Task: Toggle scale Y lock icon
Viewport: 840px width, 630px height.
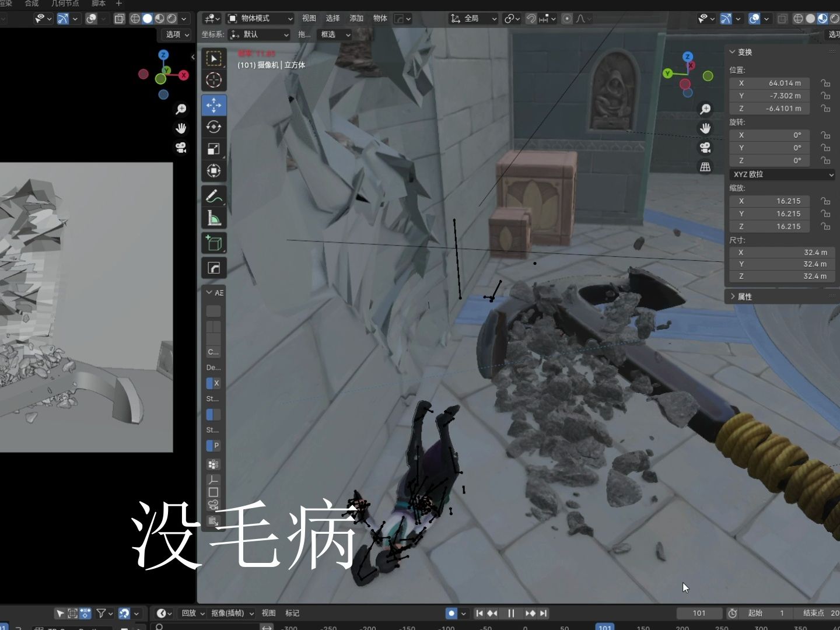Action: coord(825,213)
